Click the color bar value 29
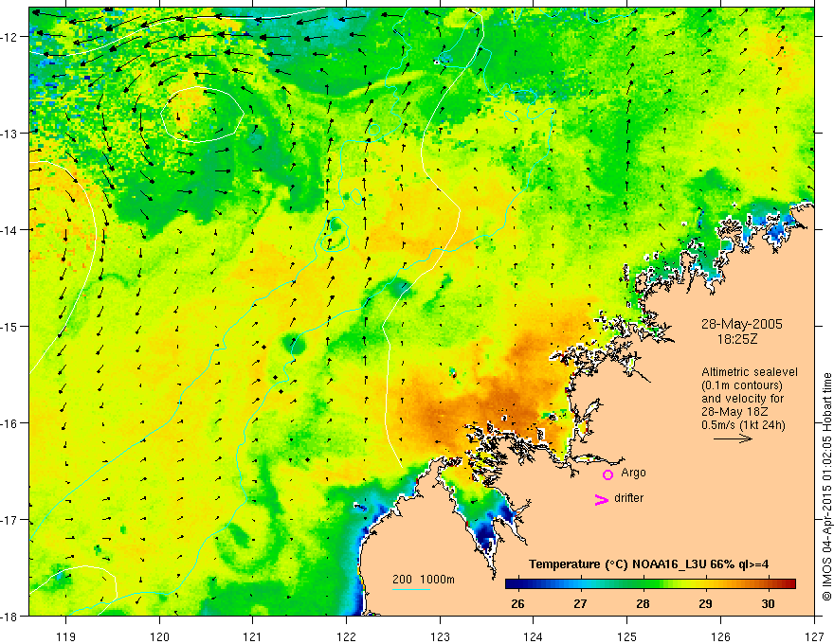834x644 pixels. [705, 603]
